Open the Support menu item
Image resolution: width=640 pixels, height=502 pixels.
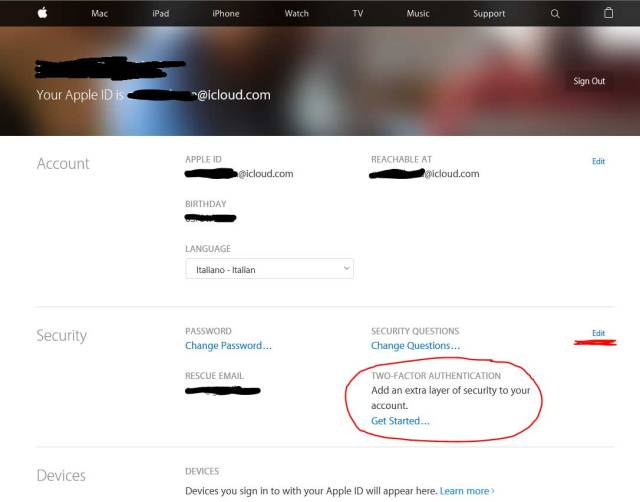tap(489, 13)
